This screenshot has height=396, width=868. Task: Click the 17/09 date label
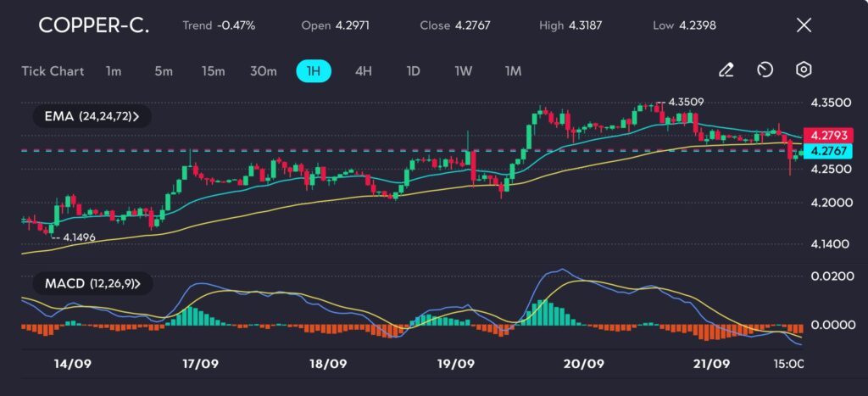199,364
